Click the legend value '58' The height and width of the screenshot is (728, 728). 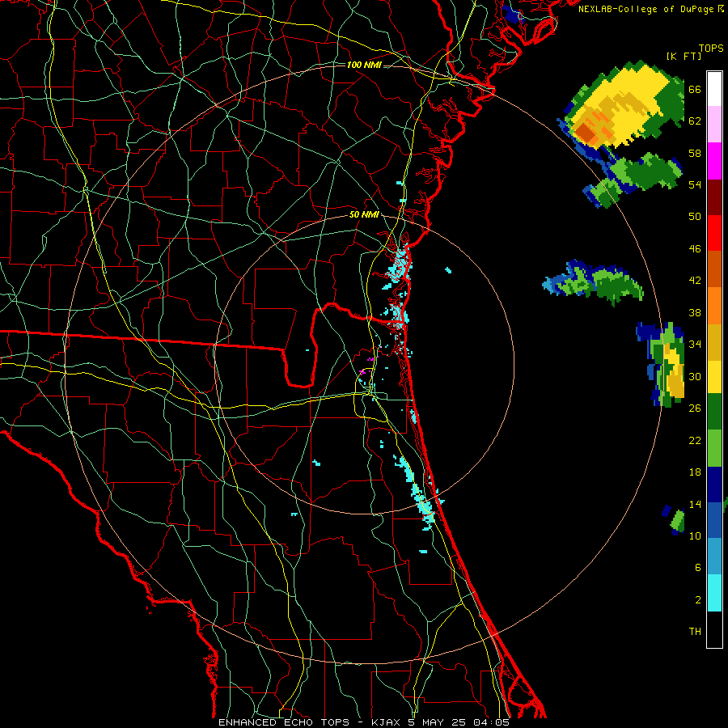click(x=695, y=153)
